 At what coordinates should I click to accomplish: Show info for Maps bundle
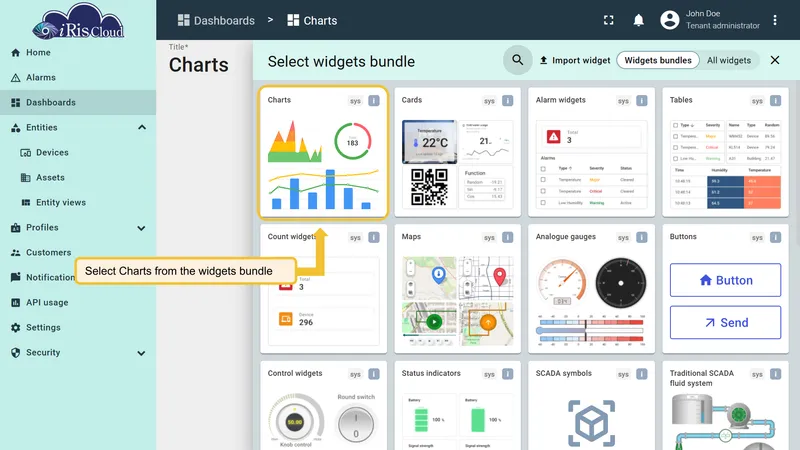pos(507,237)
